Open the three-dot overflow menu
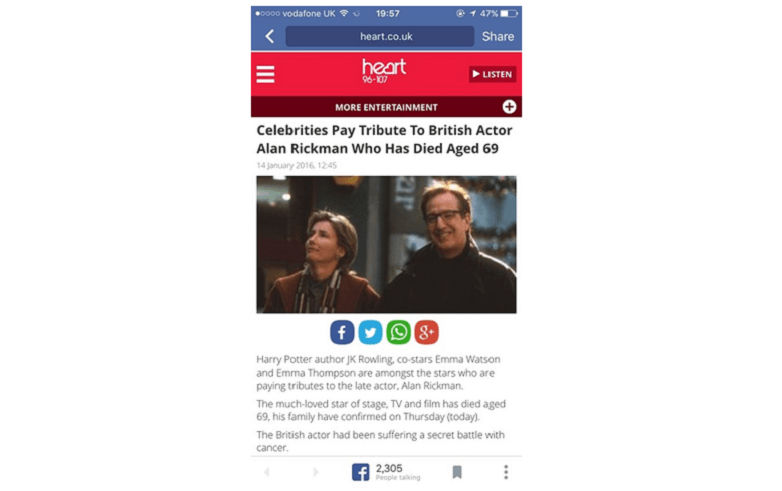782x491 pixels. coord(506,472)
